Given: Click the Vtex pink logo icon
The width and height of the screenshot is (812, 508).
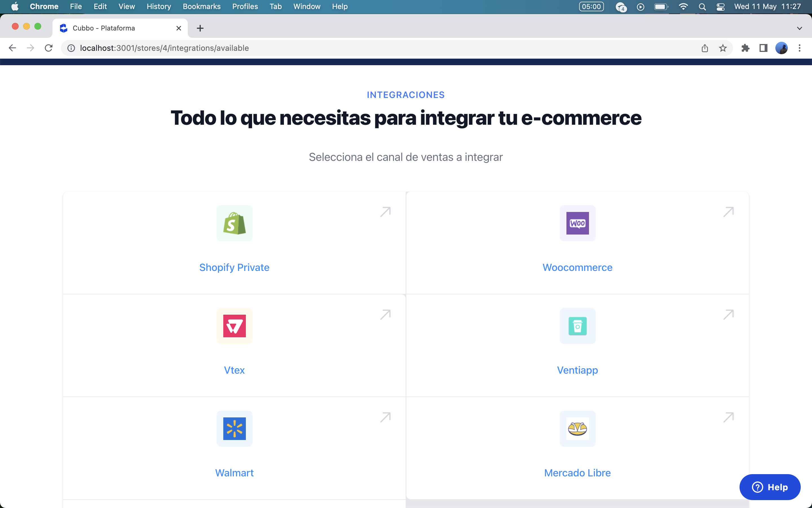Looking at the screenshot, I should point(234,326).
